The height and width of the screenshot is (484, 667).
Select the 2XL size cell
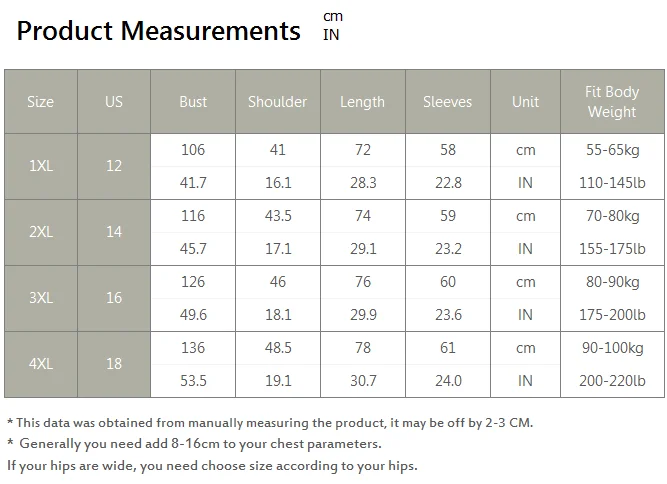(41, 232)
